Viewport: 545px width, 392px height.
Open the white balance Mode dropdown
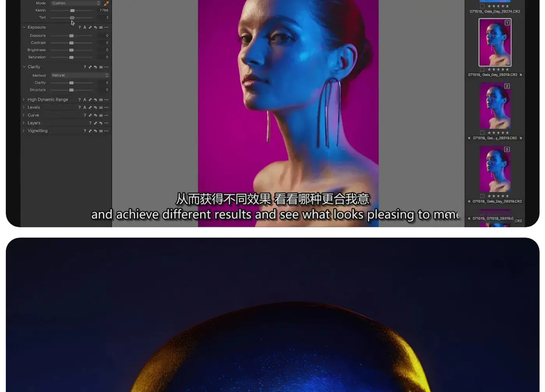pyautogui.click(x=76, y=3)
